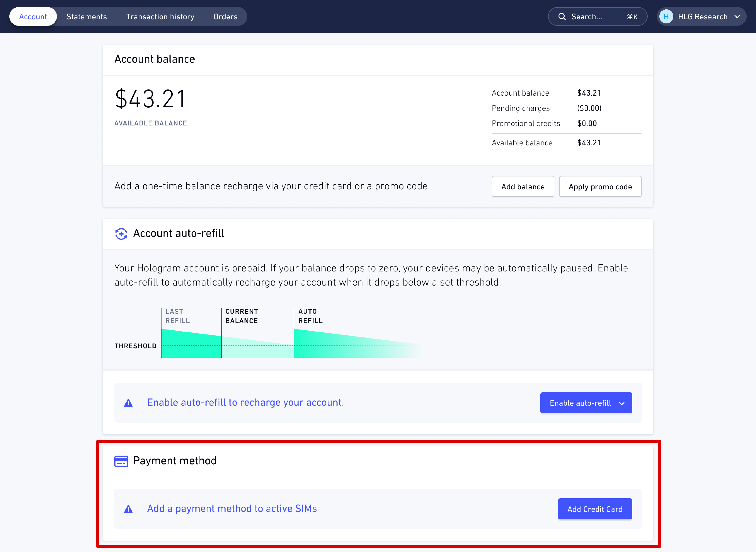
Task: Click the Apply promo code button
Action: coord(600,187)
